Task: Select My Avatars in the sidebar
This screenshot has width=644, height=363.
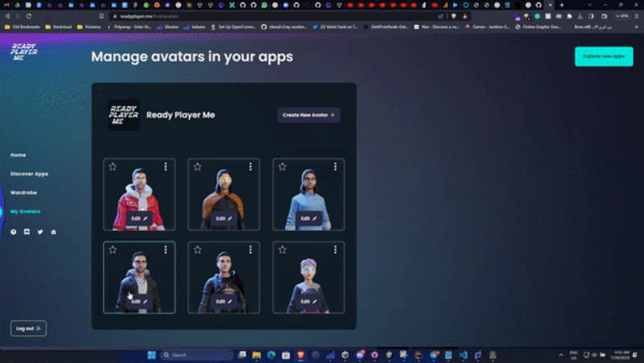Action: click(x=26, y=212)
